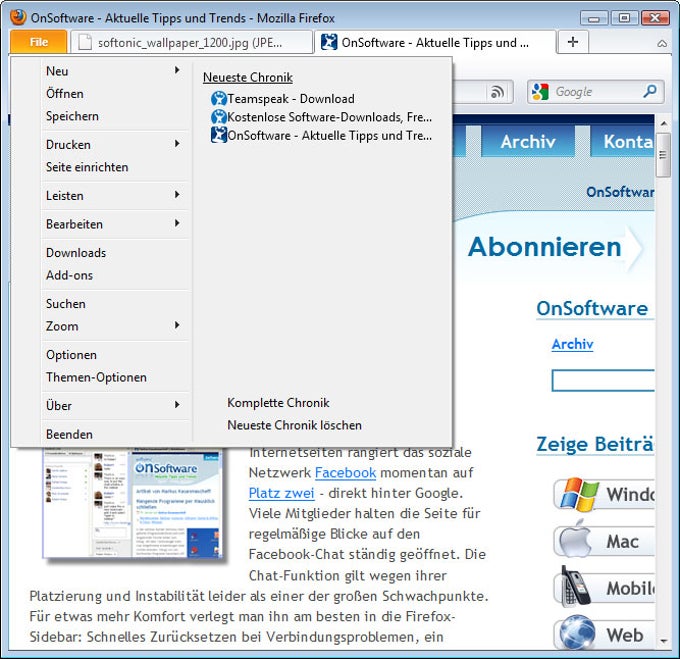The image size is (680, 659).
Task: Expand the Drucken submenu arrow
Action: 177,144
